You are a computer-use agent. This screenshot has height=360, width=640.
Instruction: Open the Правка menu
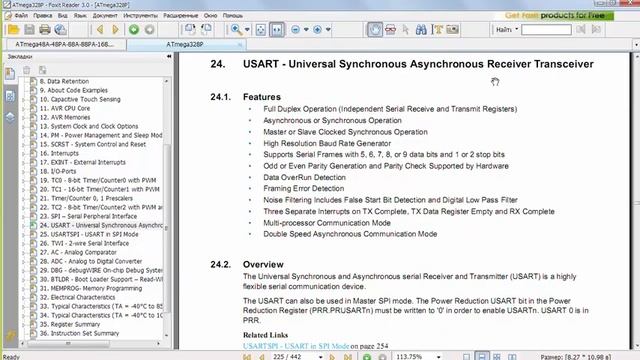[43, 16]
